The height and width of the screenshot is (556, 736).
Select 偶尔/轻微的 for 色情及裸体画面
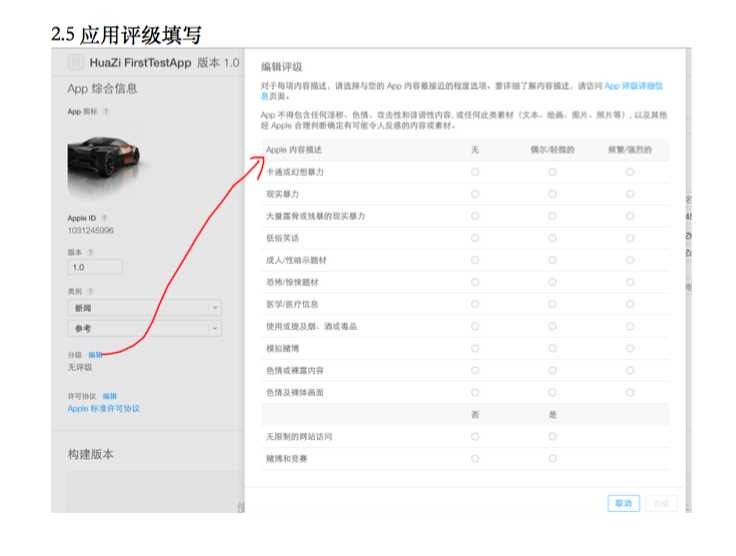pyautogui.click(x=552, y=393)
